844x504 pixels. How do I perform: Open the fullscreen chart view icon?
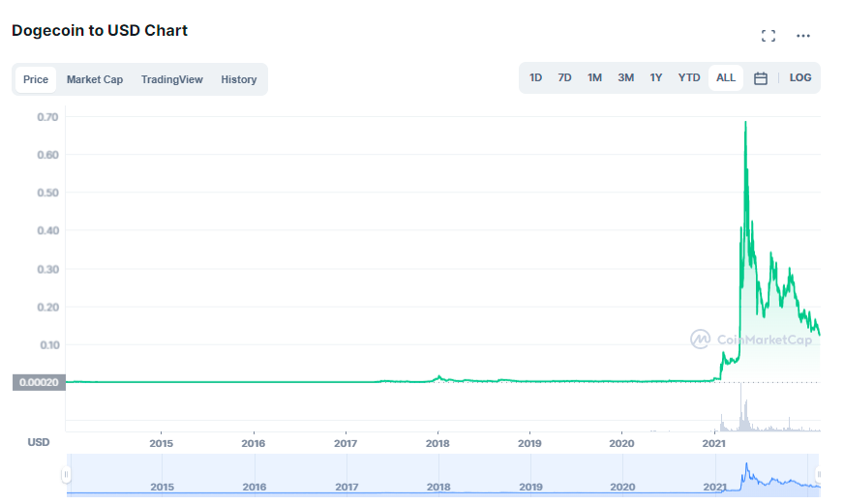pos(769,36)
